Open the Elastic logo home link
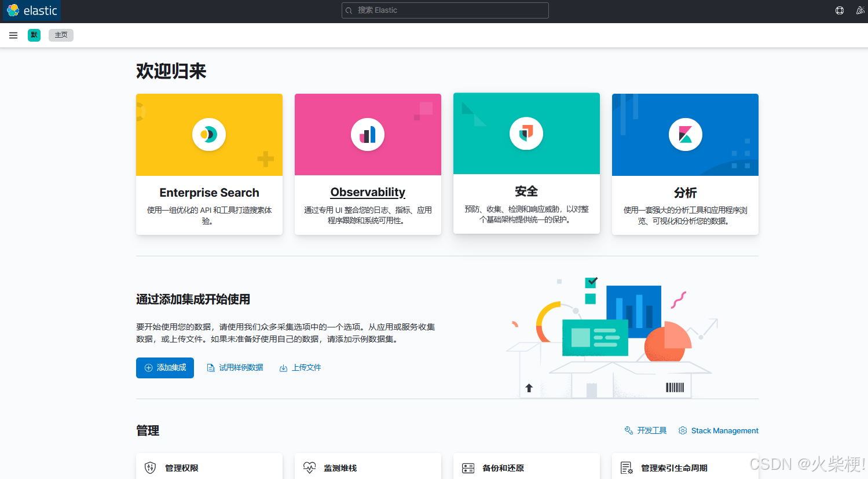This screenshot has width=868, height=479. (x=32, y=10)
